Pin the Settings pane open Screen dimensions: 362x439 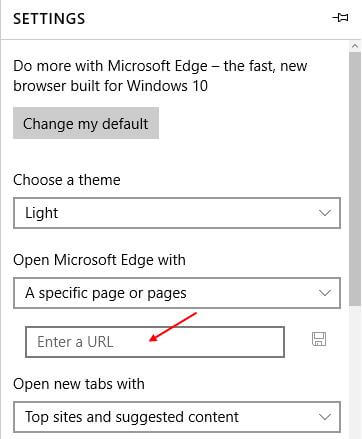(x=340, y=18)
